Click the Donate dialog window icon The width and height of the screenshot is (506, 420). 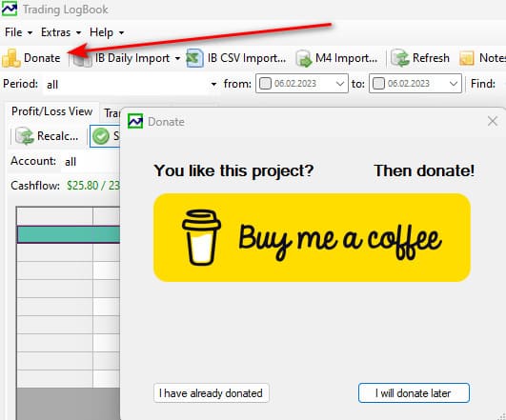(x=135, y=121)
